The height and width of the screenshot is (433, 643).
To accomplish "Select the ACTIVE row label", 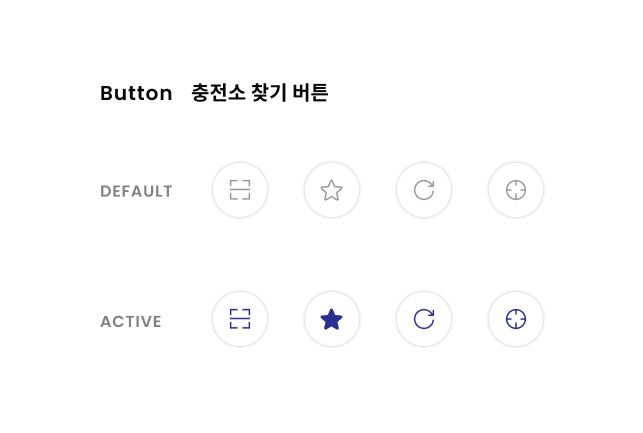I will click(x=131, y=321).
